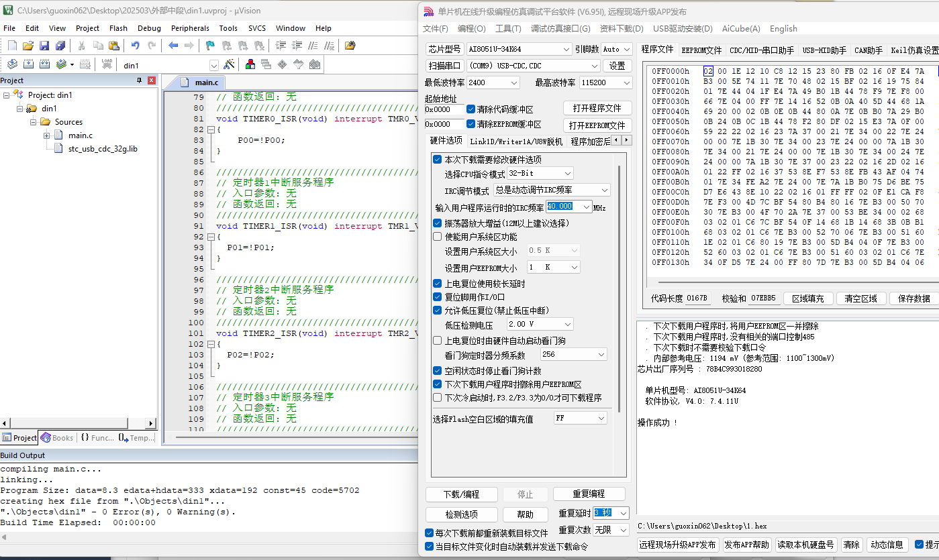The height and width of the screenshot is (560, 939).
Task: Click LOAD download icon in µVision
Action: (x=107, y=64)
